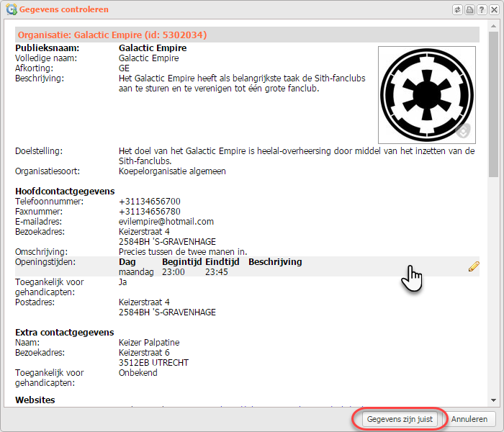
Task: Click the abbreviation value GE
Action: [124, 68]
